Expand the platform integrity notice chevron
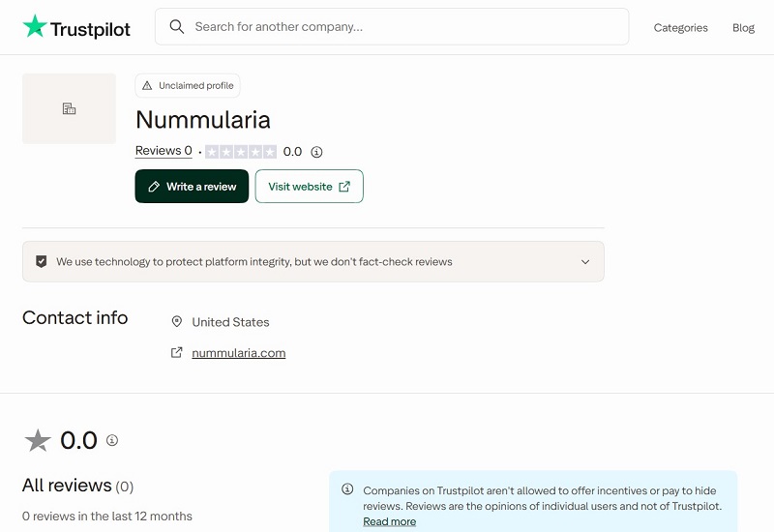The image size is (774, 532). [x=585, y=261]
